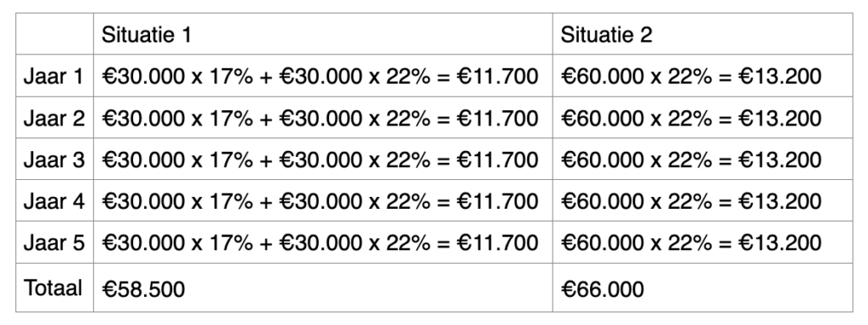This screenshot has width=868, height=325.
Task: Click the Jaar 1 row label
Action: click(54, 76)
